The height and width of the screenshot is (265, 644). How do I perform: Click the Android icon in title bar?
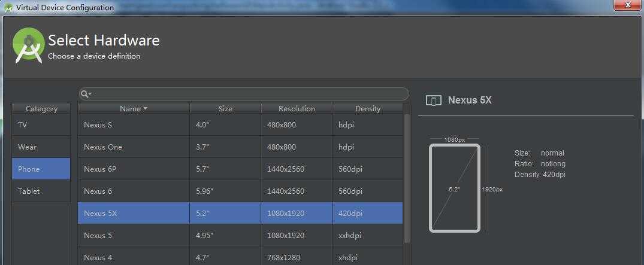point(8,7)
